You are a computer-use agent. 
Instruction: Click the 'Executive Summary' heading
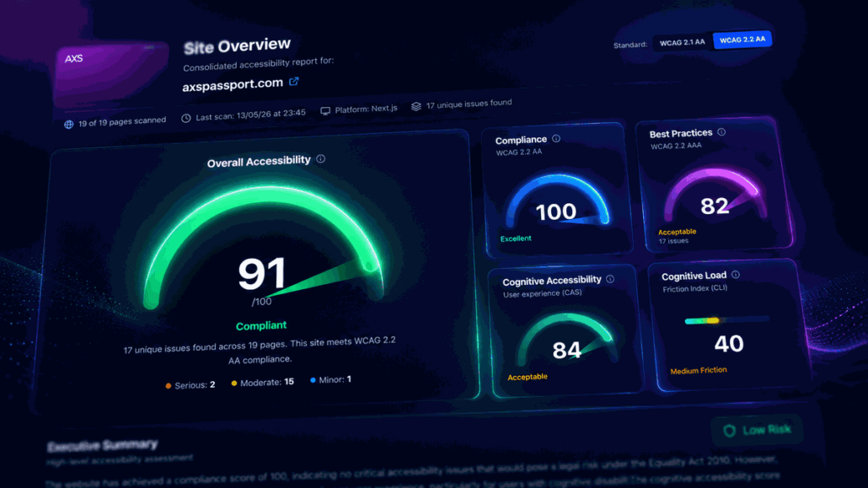point(103,445)
